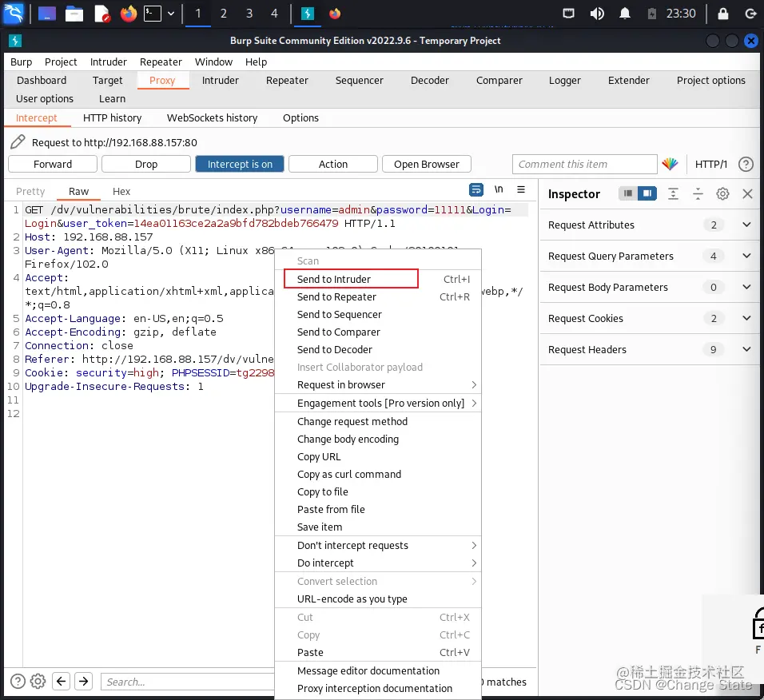Open the Project menu

tap(61, 62)
